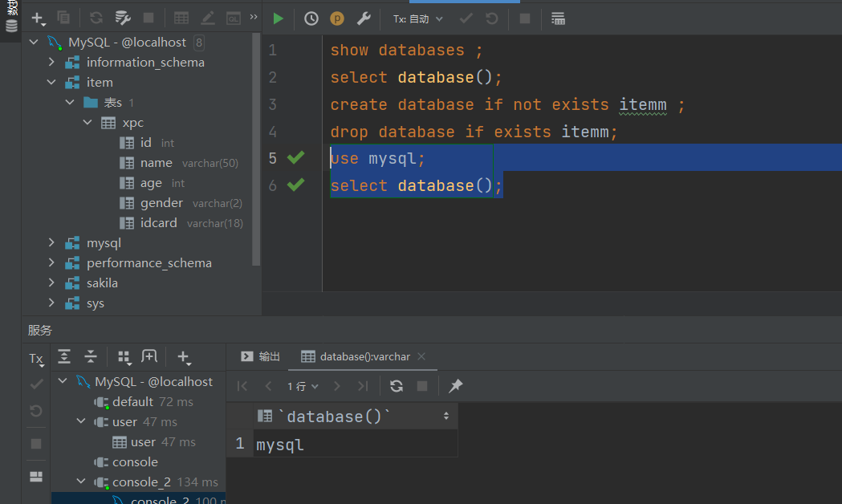Screen dimensions: 842x504
Task: Refresh the database connection in sidebar toolbar
Action: [x=96, y=17]
